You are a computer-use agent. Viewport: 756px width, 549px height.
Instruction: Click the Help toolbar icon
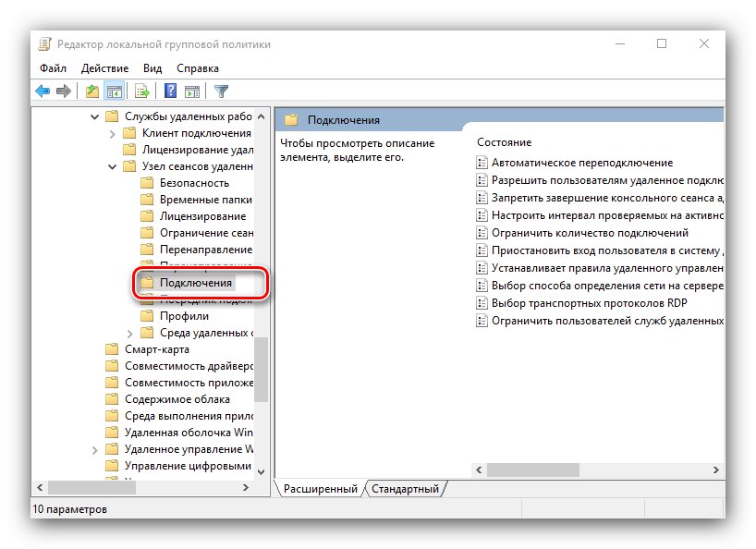[171, 91]
